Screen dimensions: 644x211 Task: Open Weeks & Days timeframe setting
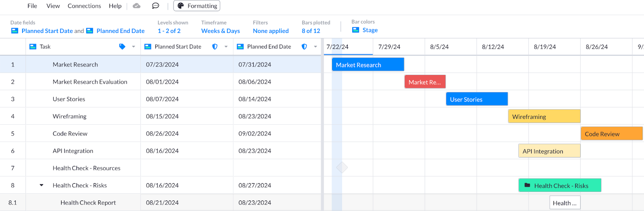pos(221,31)
